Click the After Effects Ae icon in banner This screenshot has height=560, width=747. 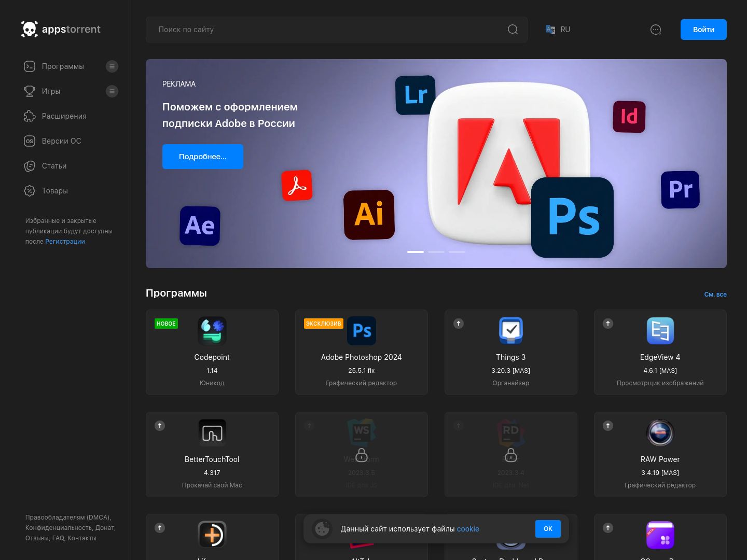pos(200,226)
